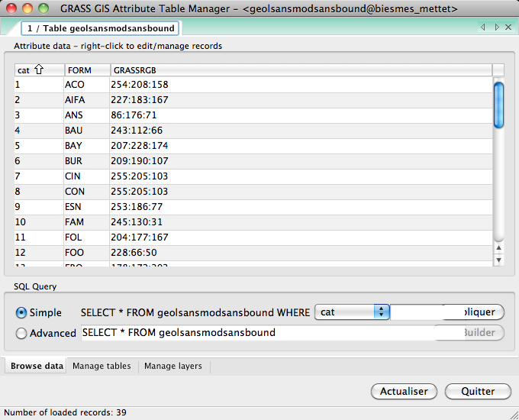
Task: Click the tab scroll left arrow
Action: [483, 28]
